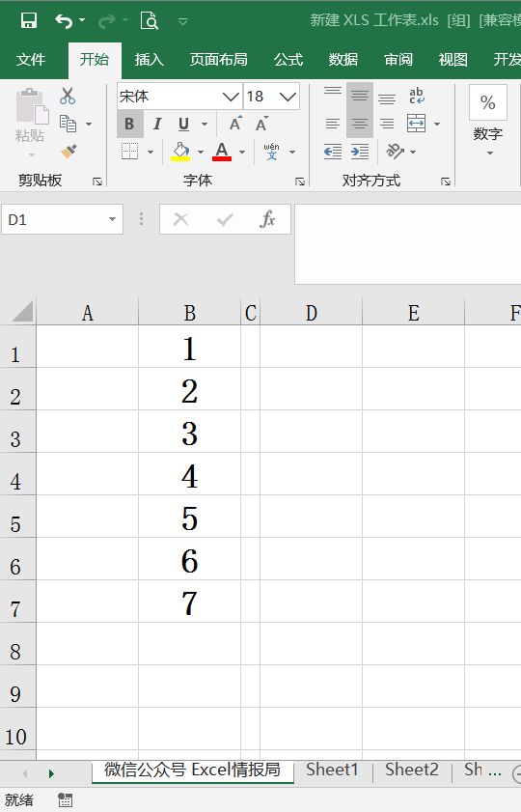Image resolution: width=521 pixels, height=812 pixels.
Task: Switch to the Sheet2 worksheet tab
Action: click(x=412, y=769)
